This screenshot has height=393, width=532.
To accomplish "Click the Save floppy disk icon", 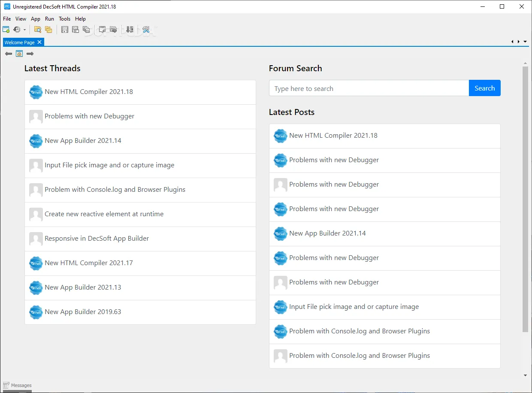I will [x=65, y=30].
